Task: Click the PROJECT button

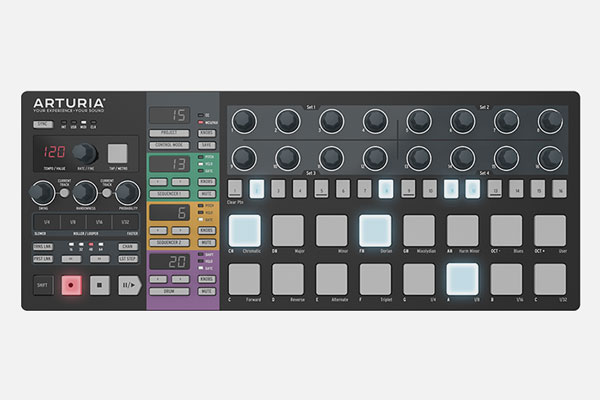Action: pyautogui.click(x=169, y=133)
